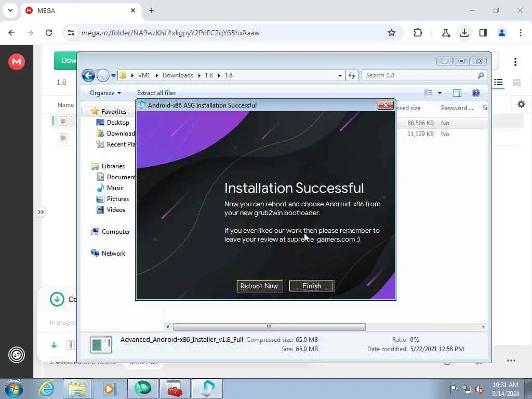
Task: Change Explorer view icon
Action: click(x=428, y=93)
